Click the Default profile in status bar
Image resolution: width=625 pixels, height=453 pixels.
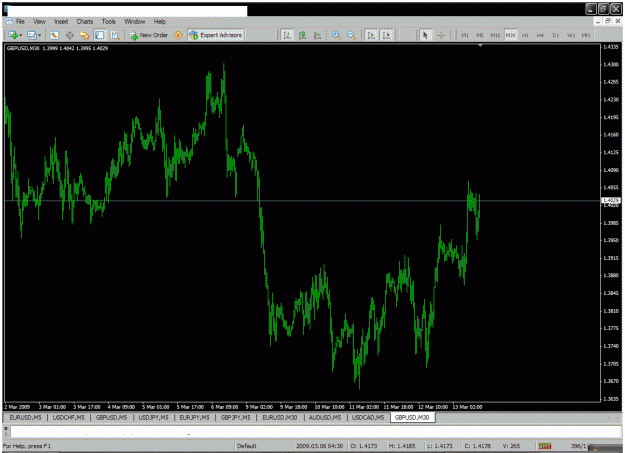tap(246, 446)
